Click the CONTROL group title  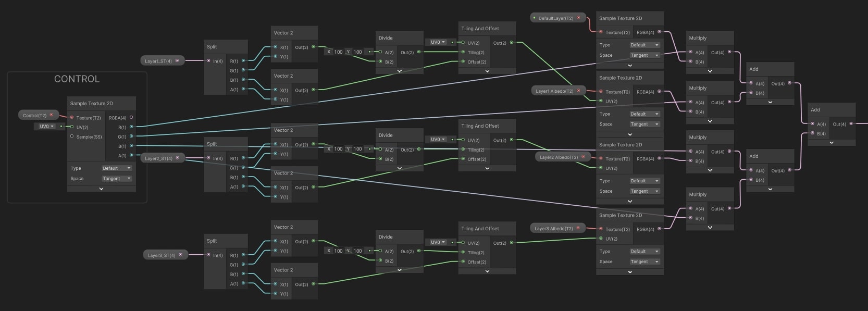[x=77, y=79]
